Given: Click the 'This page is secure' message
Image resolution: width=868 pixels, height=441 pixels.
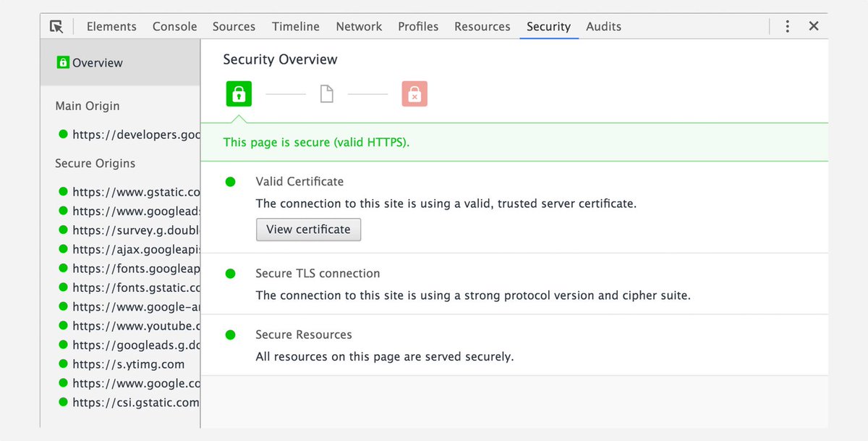Looking at the screenshot, I should click(x=316, y=143).
